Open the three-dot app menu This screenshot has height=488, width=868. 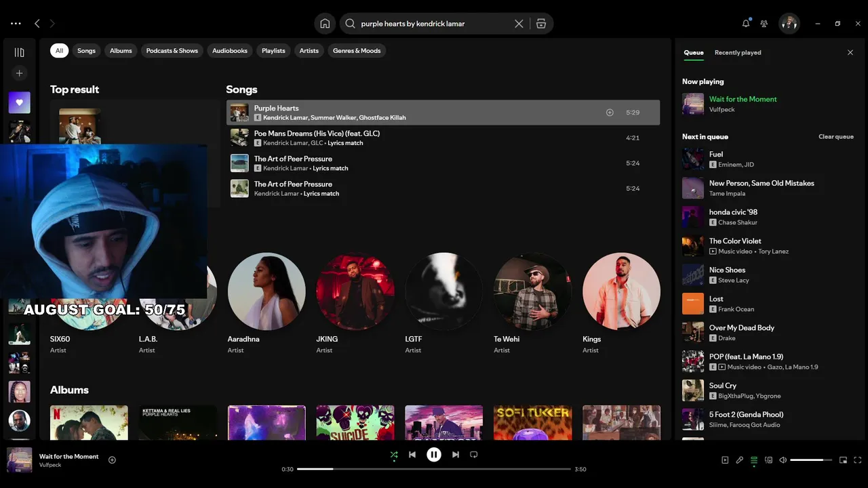[16, 23]
